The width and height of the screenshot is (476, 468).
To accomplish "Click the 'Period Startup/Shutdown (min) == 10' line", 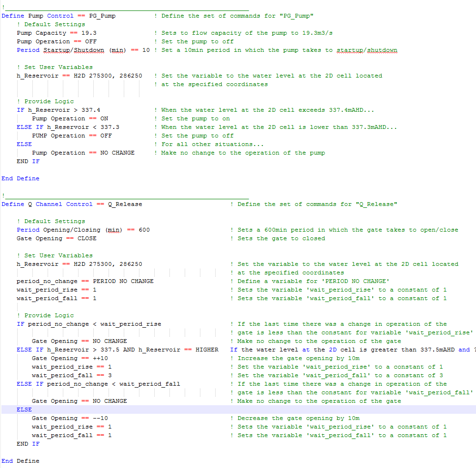I will (x=83, y=50).
